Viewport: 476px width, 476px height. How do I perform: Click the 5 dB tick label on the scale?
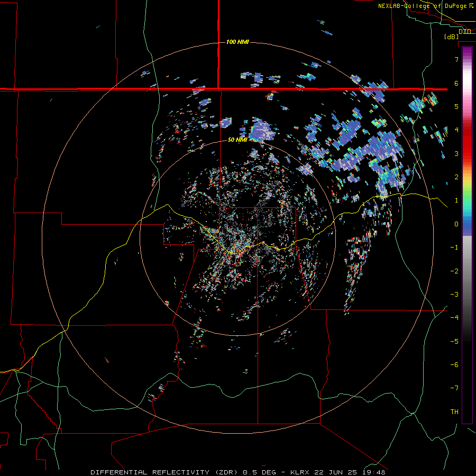456,106
